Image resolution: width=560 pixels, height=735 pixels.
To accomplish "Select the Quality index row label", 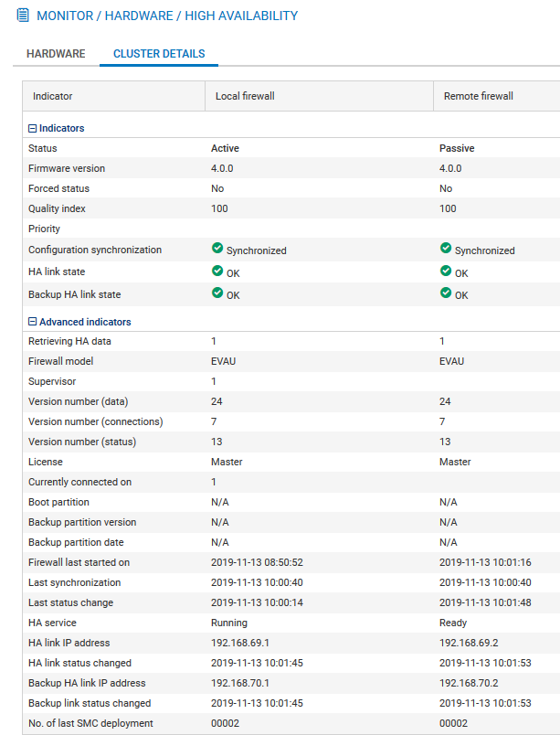I will click(x=57, y=208).
